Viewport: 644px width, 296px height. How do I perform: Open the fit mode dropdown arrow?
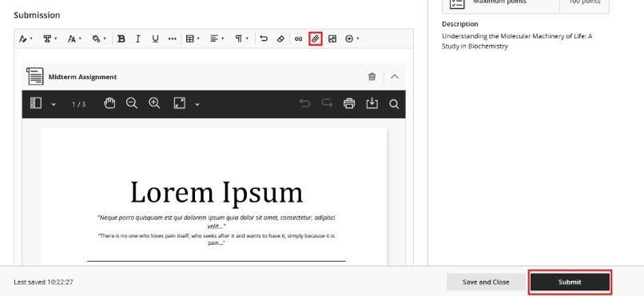[x=197, y=105]
